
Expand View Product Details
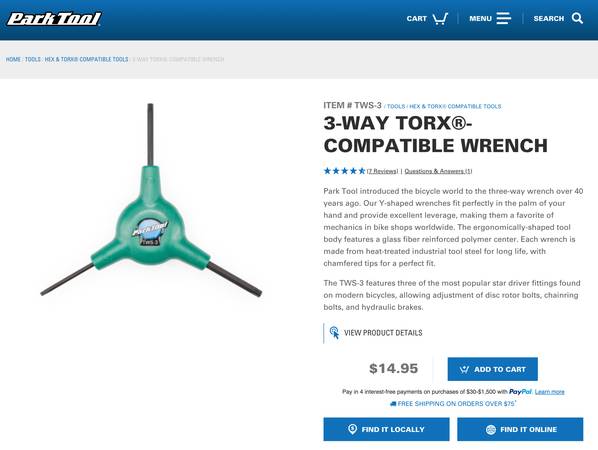coord(383,333)
